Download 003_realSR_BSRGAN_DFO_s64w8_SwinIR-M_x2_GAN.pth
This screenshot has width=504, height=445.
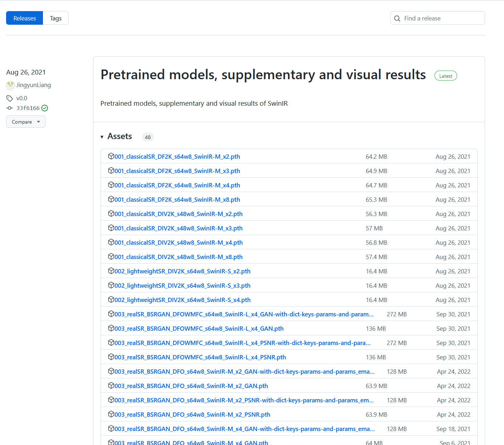pos(191,386)
